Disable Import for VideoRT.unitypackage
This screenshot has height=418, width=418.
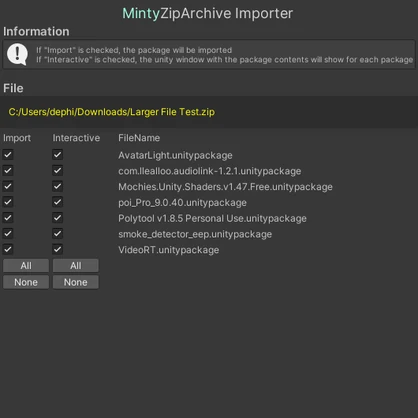[x=8, y=249]
